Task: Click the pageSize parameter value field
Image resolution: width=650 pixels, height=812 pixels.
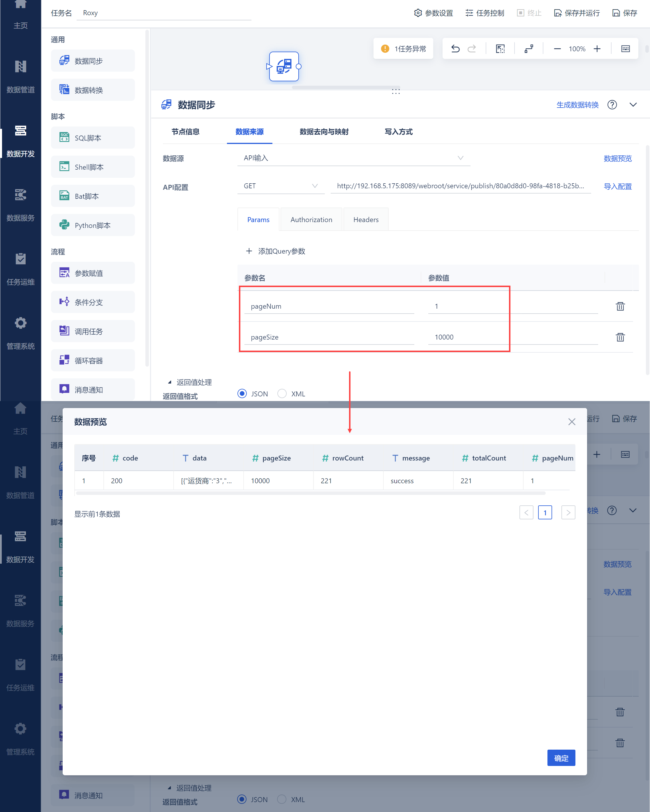Action: tap(512, 337)
